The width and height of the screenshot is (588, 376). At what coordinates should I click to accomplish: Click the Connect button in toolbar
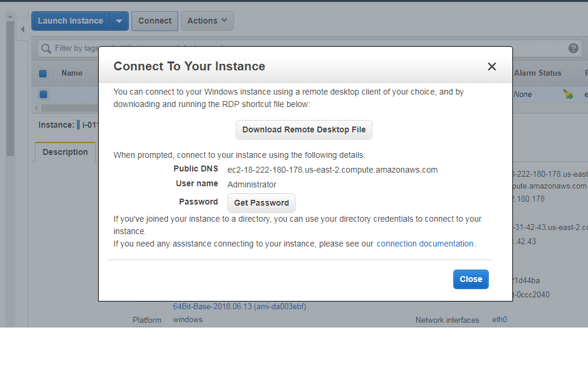[x=155, y=21]
